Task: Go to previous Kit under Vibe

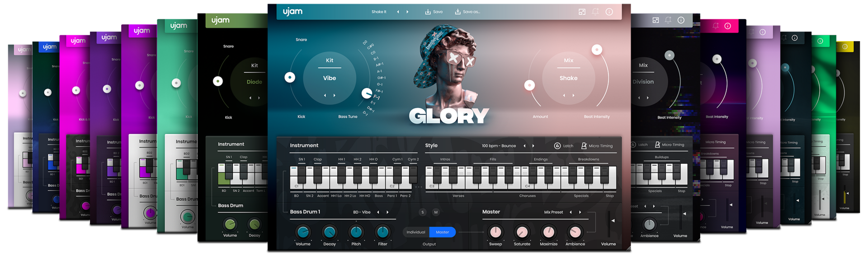Action: 325,95
